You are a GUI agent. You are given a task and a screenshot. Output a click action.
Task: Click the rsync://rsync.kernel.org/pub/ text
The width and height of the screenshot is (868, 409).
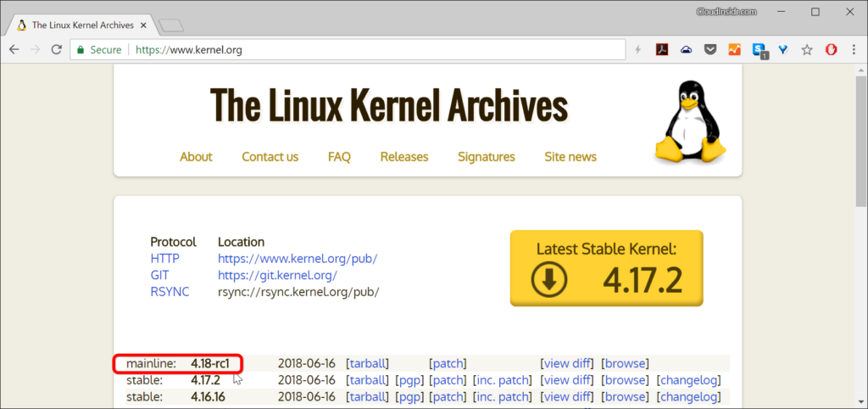point(298,292)
